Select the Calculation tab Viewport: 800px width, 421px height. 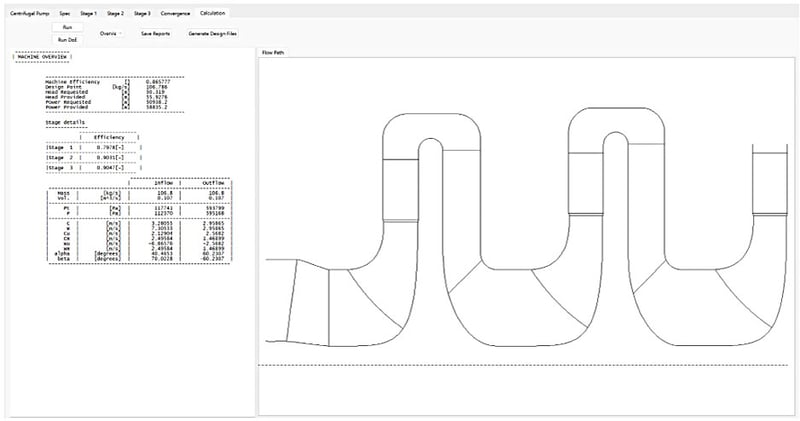click(x=212, y=13)
